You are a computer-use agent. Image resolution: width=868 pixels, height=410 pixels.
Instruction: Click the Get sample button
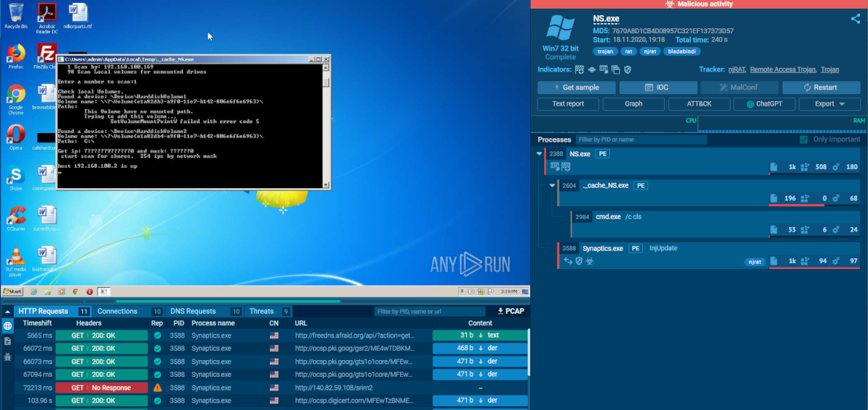point(577,87)
